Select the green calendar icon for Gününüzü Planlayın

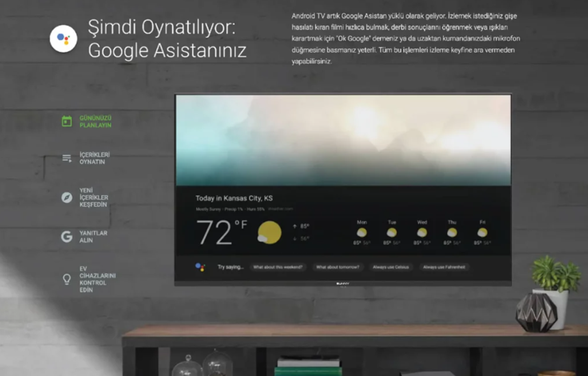coord(66,121)
